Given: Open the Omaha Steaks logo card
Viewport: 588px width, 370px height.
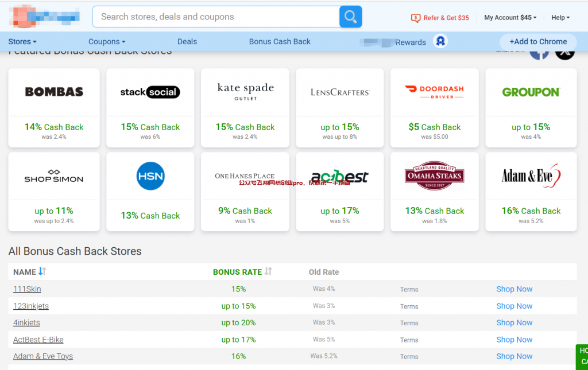Looking at the screenshot, I should click(x=434, y=176).
